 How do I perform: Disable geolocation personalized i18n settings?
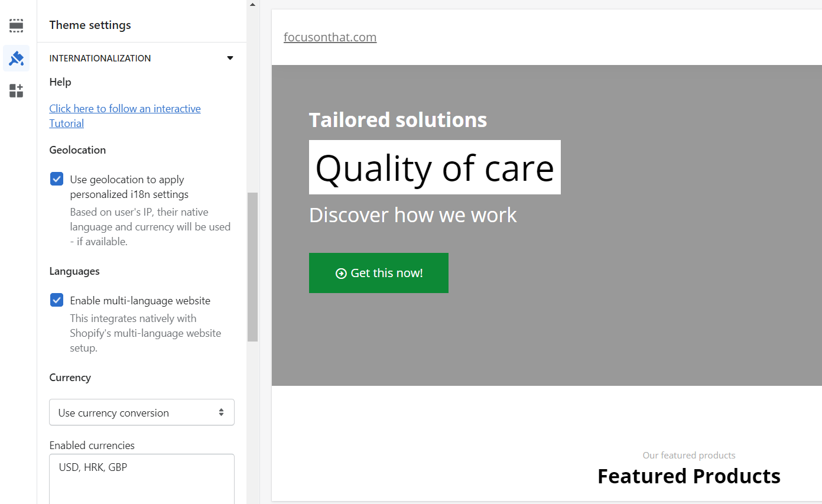click(57, 179)
